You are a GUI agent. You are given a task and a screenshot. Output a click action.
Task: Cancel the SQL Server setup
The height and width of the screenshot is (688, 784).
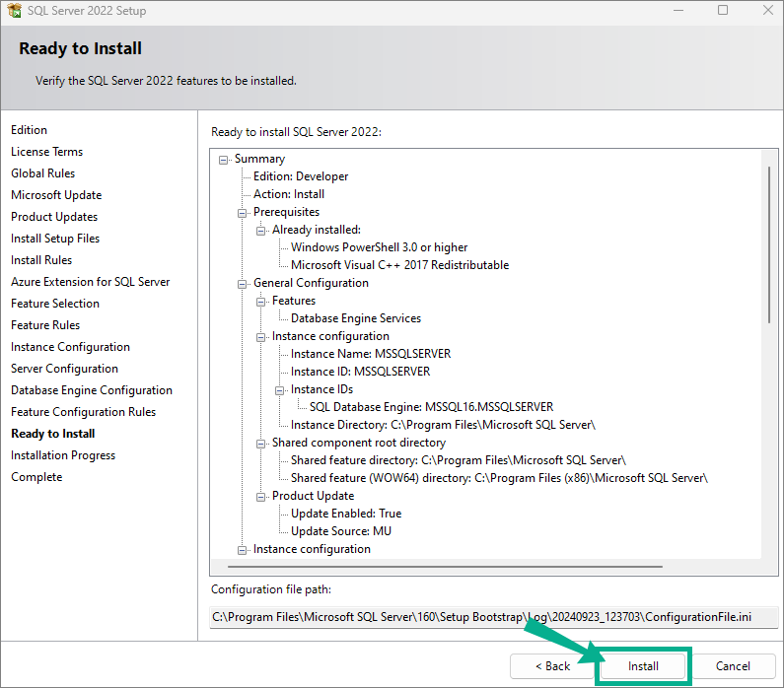pos(733,666)
